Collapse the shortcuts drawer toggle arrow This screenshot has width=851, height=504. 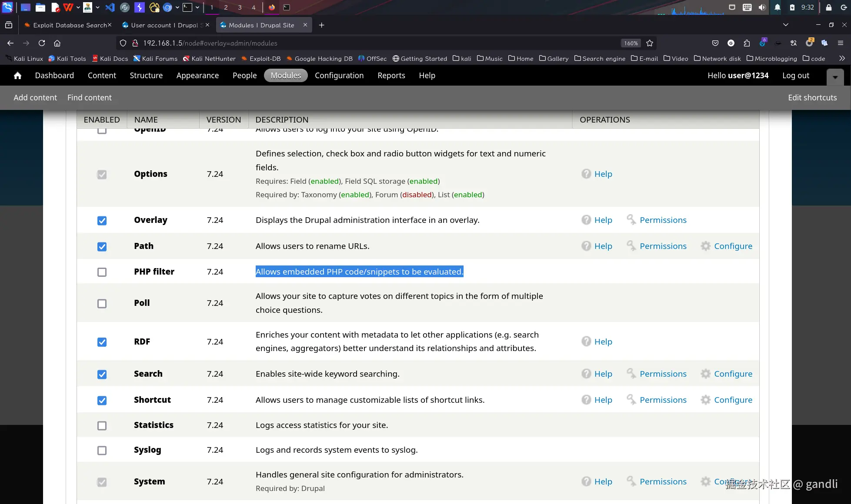click(x=835, y=77)
